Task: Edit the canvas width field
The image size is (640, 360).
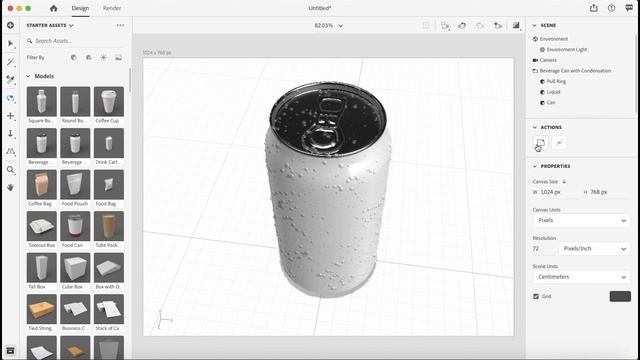Action: click(x=559, y=192)
